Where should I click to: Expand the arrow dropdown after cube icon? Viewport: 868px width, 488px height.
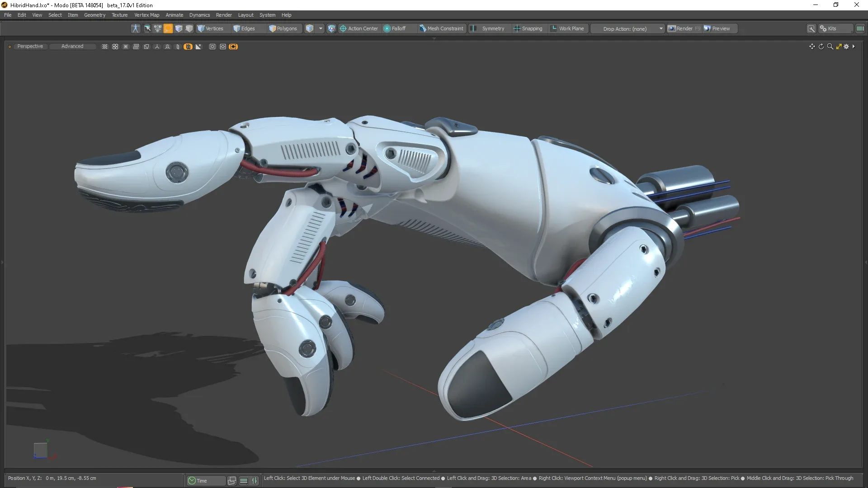pyautogui.click(x=321, y=28)
